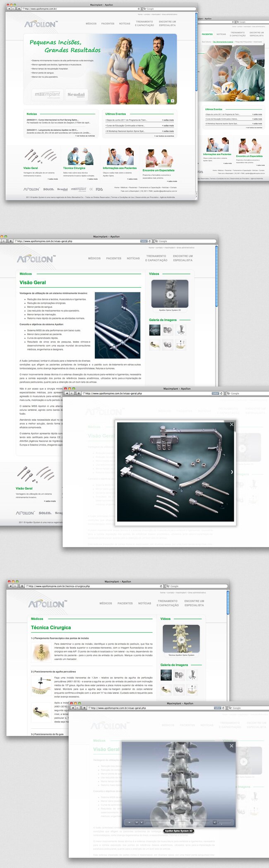The image size is (269, 868).
Task: Click the implant photo beside the Visão Geral text
Action: 118,325
